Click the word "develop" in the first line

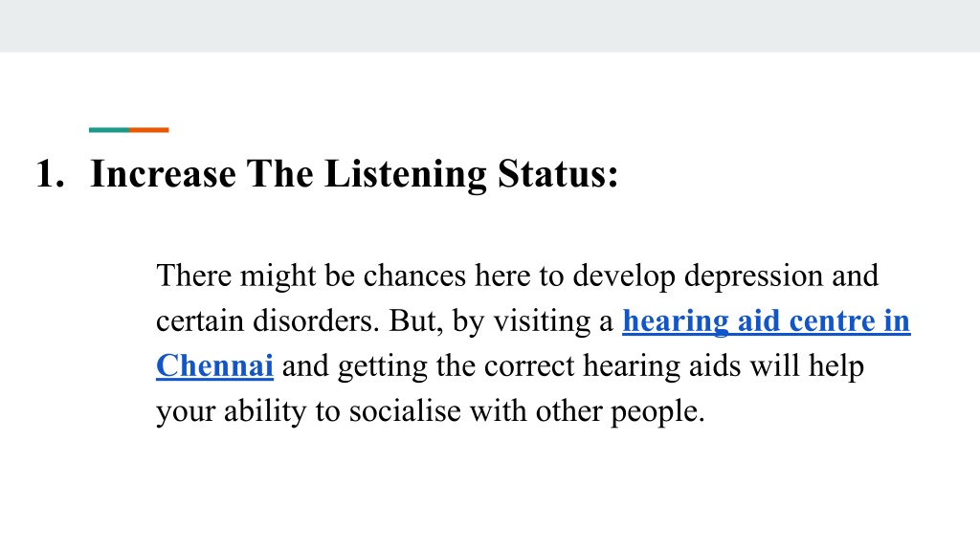624,277
